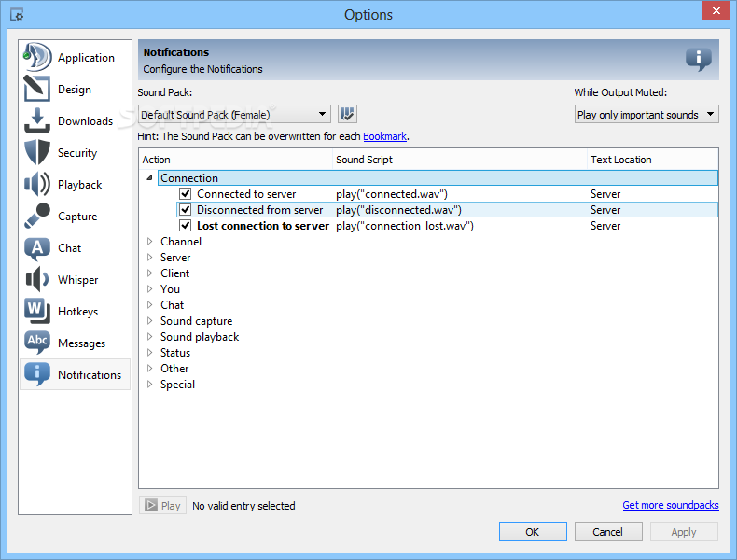Expand the Client tree group
This screenshot has height=560, width=737.
(x=149, y=273)
